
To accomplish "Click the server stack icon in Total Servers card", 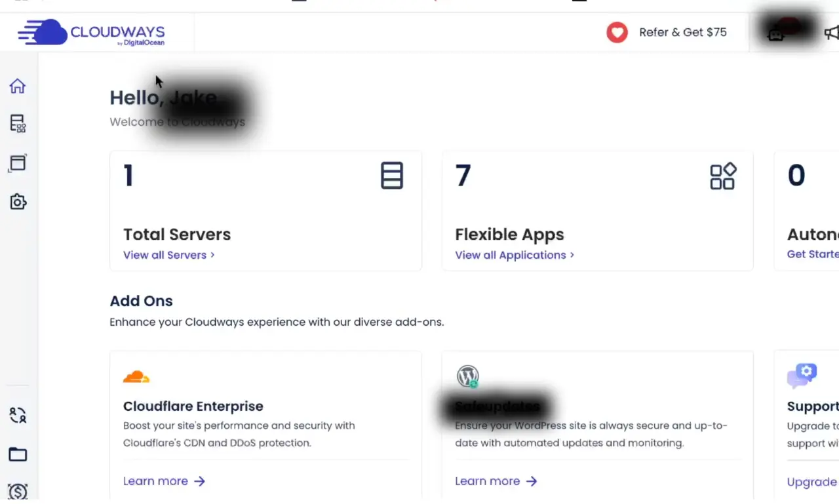I will pos(392,176).
